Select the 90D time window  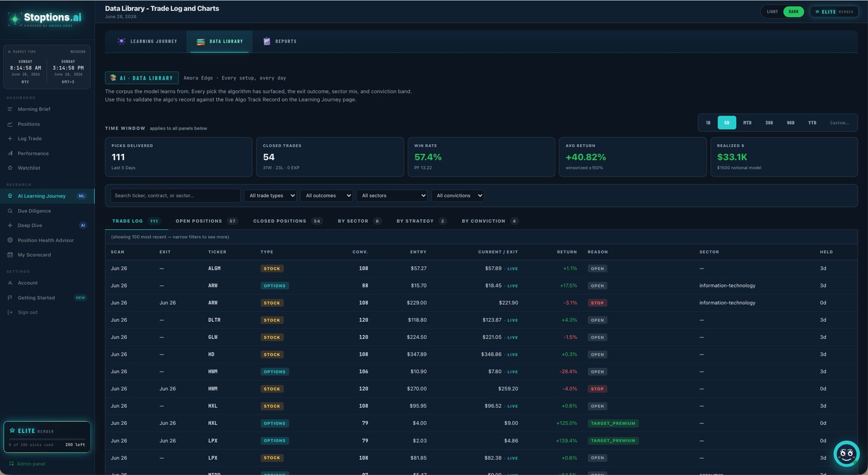click(x=790, y=123)
